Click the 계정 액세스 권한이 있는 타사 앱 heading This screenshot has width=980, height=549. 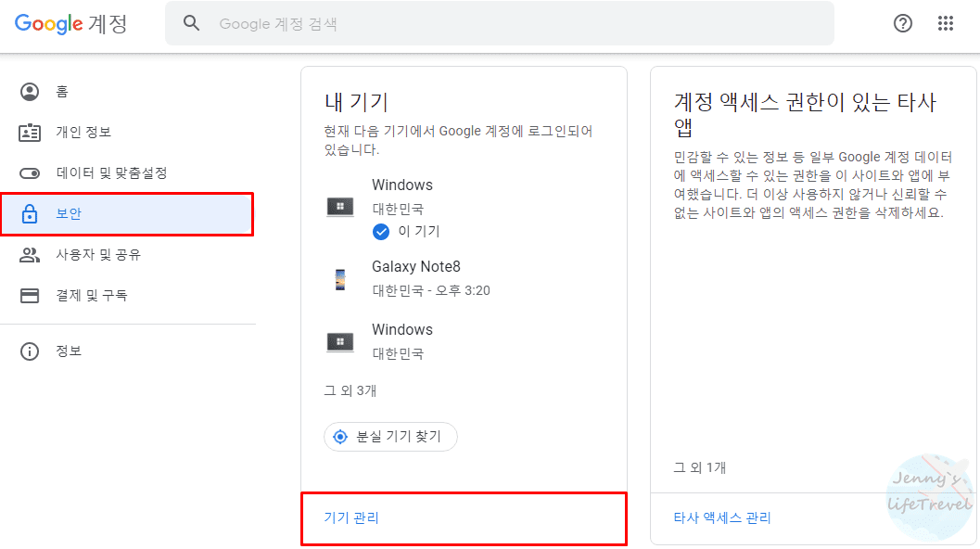tap(805, 114)
